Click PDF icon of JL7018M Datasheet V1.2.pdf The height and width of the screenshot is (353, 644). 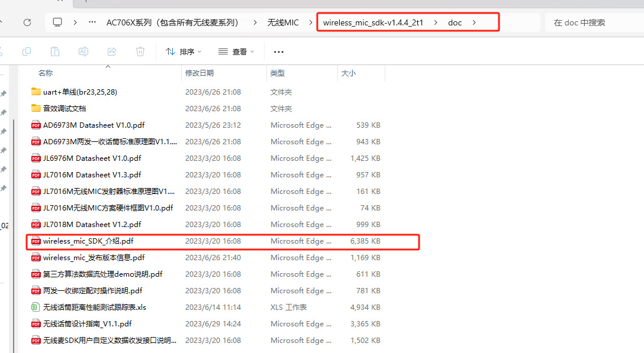36,225
